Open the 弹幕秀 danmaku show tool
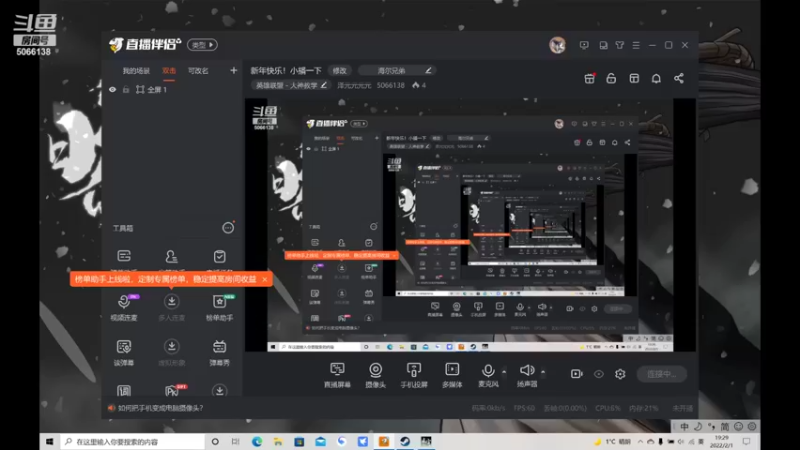Viewport: 800px width, 450px height. [x=219, y=352]
